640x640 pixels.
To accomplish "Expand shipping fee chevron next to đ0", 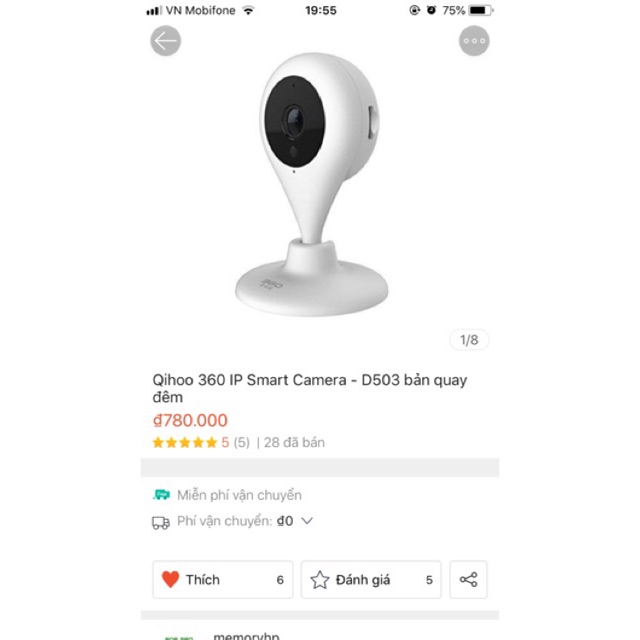I will [x=307, y=521].
